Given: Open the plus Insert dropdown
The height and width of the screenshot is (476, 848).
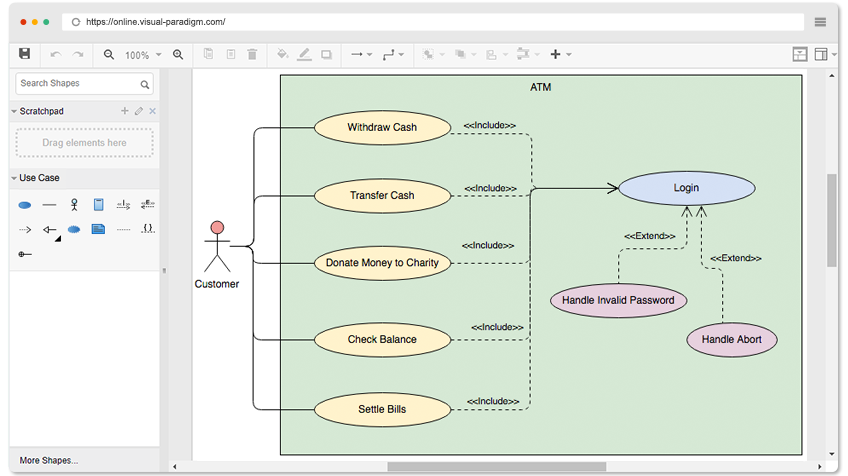Looking at the screenshot, I should pos(561,54).
